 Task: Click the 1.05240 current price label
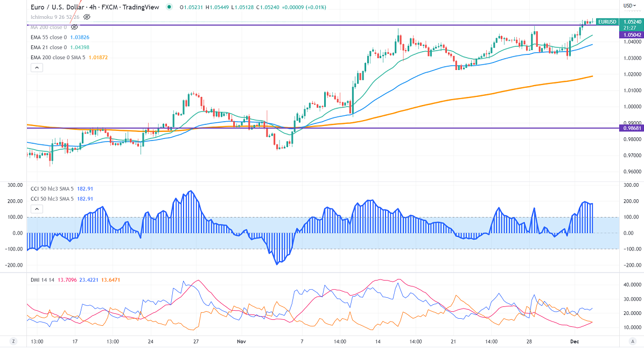point(632,22)
